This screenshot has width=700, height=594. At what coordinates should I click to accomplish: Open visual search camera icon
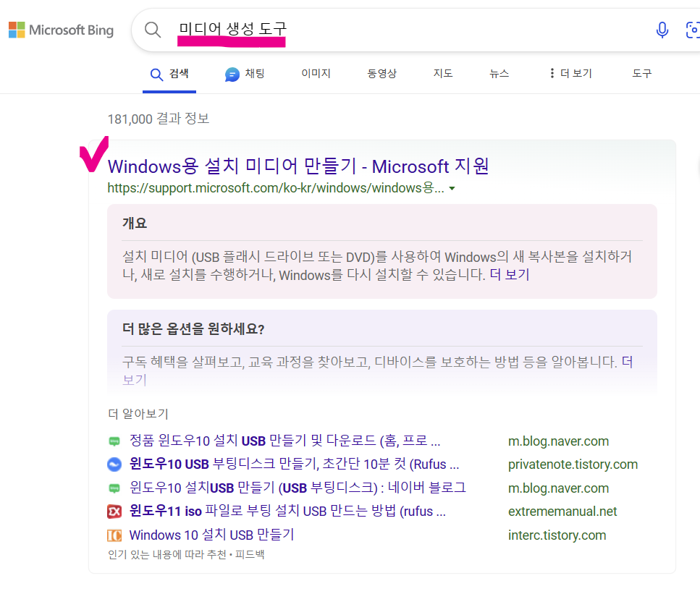pyautogui.click(x=693, y=30)
